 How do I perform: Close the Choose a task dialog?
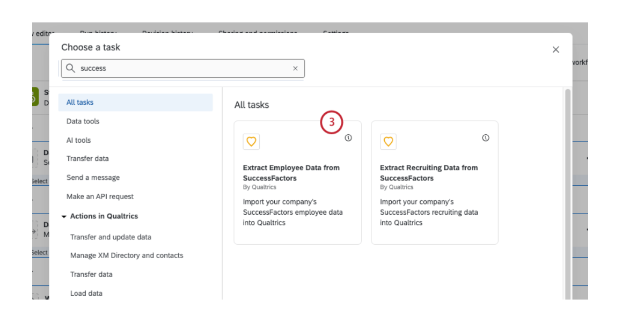pos(555,49)
